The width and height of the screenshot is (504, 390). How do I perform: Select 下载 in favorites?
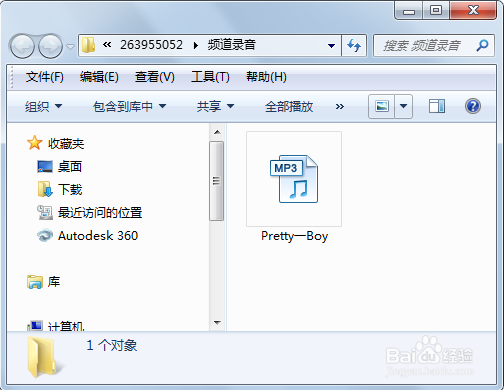(x=70, y=189)
